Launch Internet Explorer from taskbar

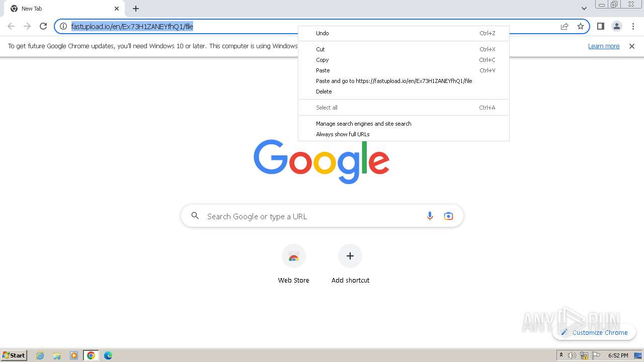click(x=40, y=355)
